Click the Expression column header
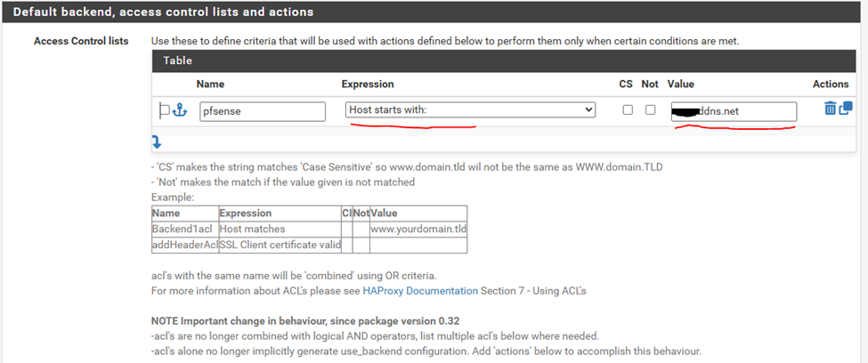 (x=367, y=84)
